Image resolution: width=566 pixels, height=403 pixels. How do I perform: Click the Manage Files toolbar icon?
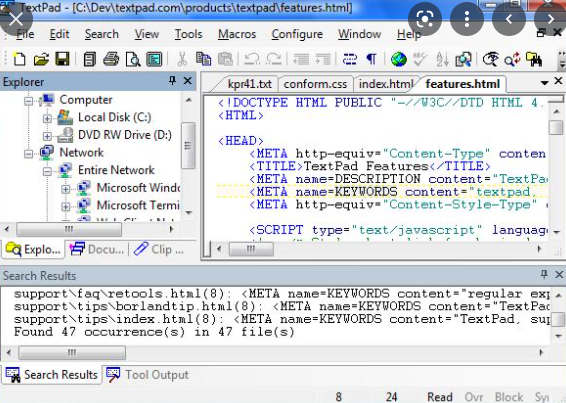click(89, 59)
